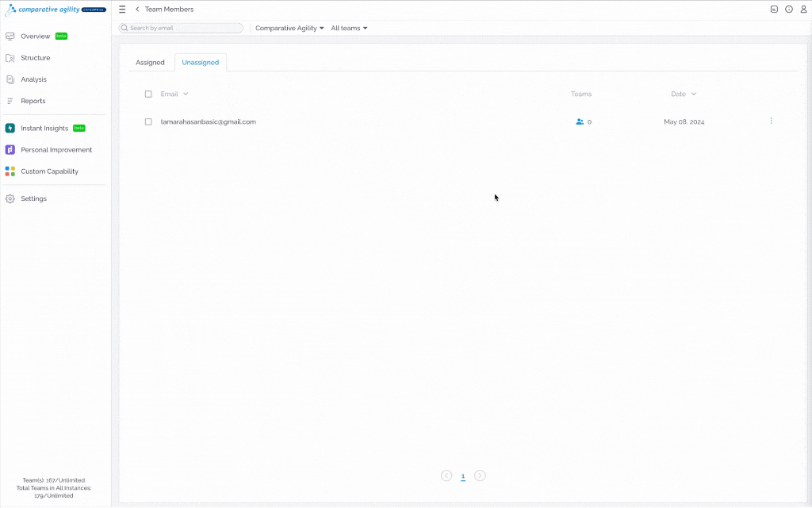Click the Comparative Agility logo
This screenshot has height=508, width=812.
pos(56,10)
